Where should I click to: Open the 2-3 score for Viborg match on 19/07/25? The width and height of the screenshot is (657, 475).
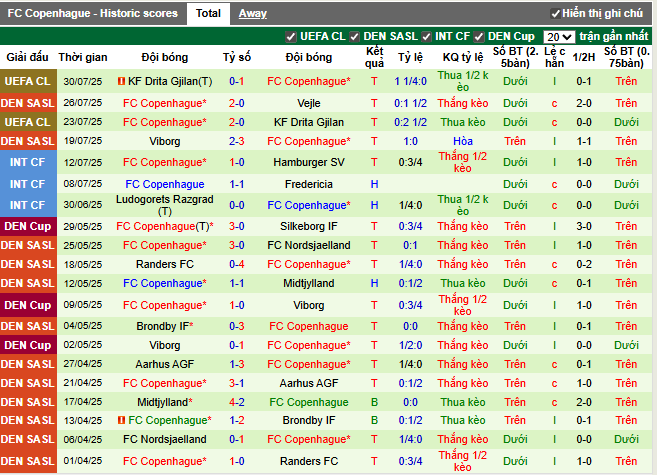tap(237, 141)
